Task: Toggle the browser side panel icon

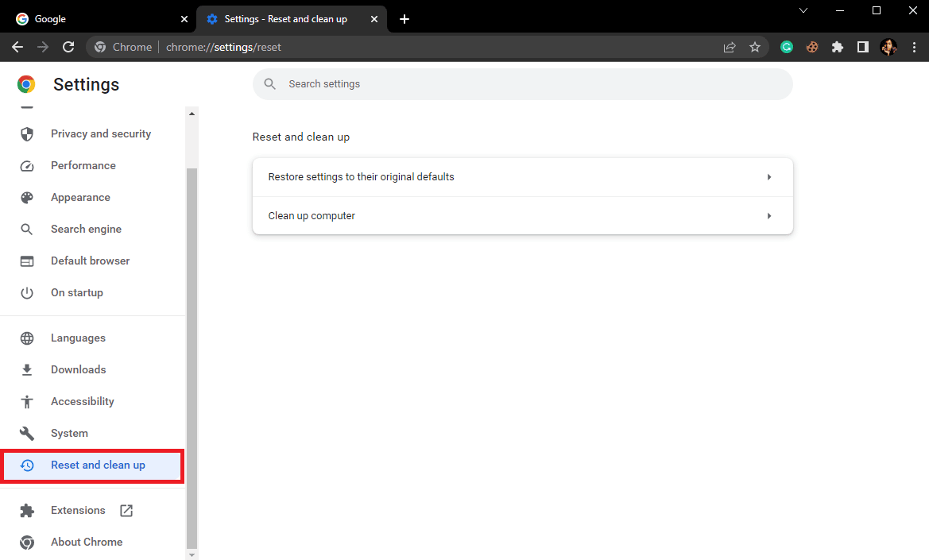Action: 863,47
